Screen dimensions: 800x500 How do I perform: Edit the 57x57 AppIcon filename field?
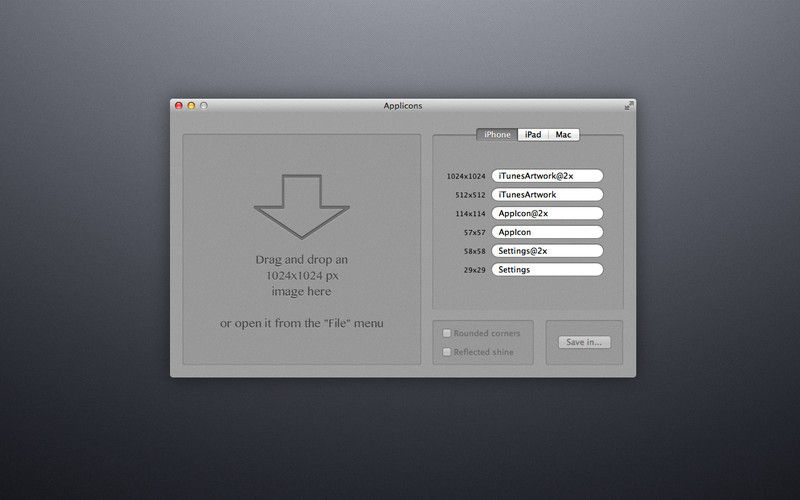pos(547,232)
